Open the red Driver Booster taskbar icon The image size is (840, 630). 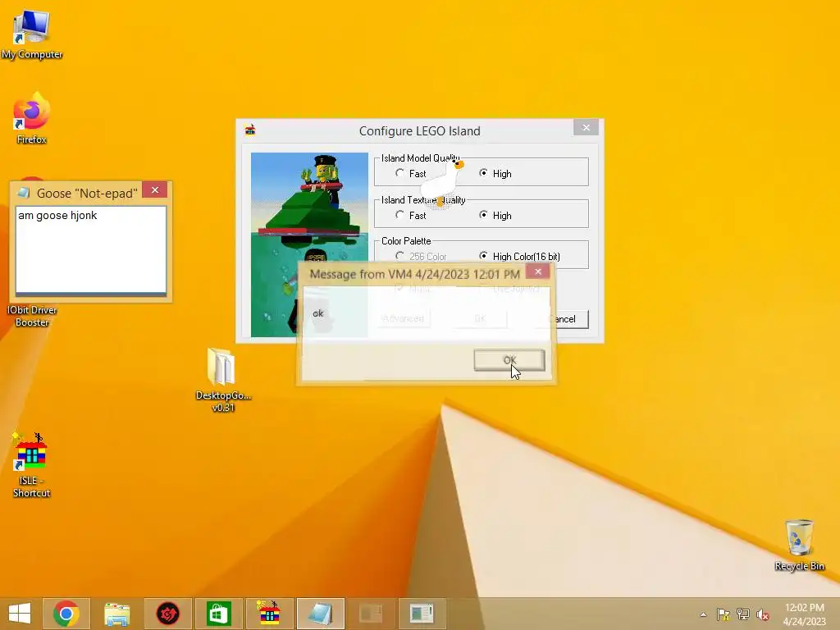coord(167,614)
